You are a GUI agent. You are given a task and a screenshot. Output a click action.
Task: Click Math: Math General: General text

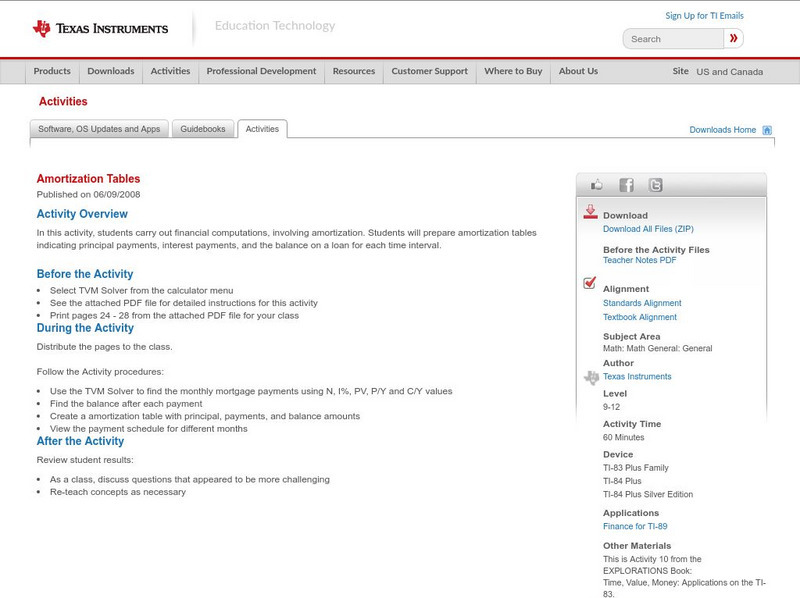pos(658,348)
